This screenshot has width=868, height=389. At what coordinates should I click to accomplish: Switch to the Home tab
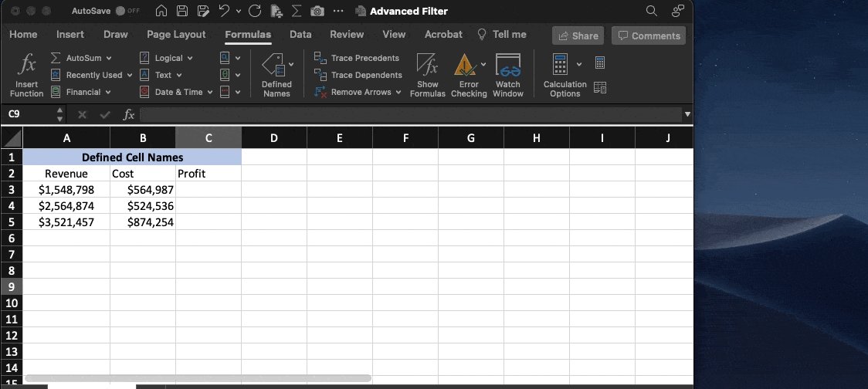click(23, 34)
